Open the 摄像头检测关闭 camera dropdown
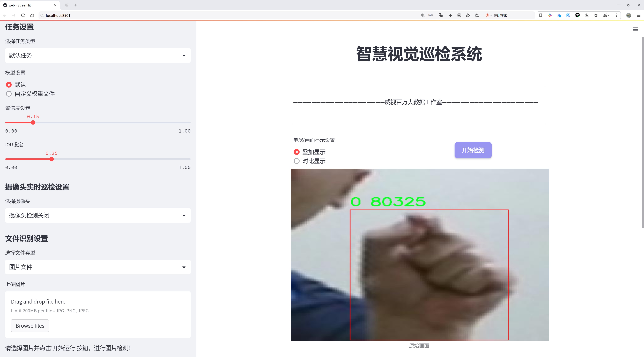644x357 pixels. pyautogui.click(x=98, y=215)
